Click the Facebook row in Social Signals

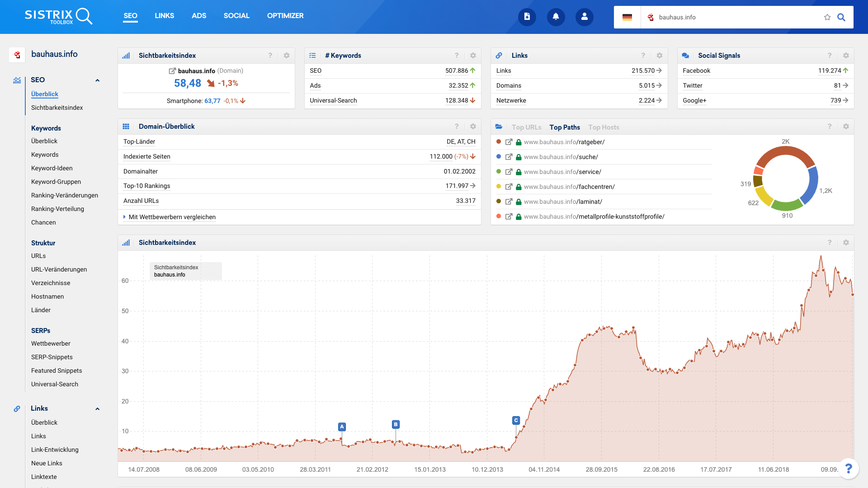tap(765, 70)
